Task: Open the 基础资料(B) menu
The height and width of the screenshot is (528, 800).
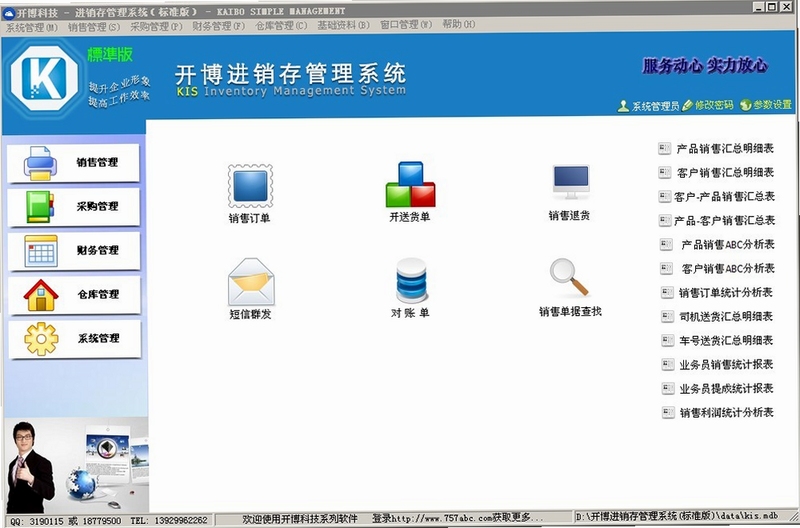Action: click(x=343, y=25)
